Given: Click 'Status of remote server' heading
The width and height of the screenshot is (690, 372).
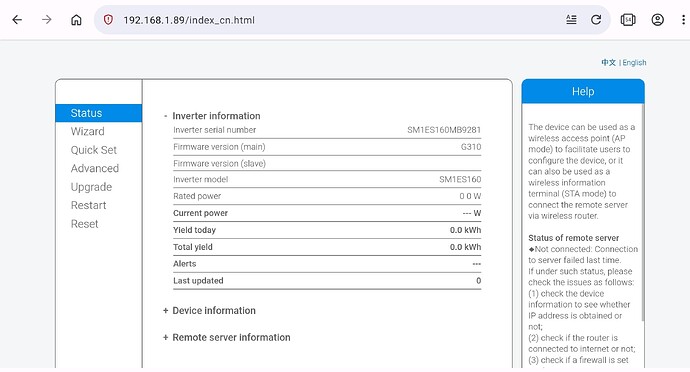Looking at the screenshot, I should pyautogui.click(x=573, y=238).
